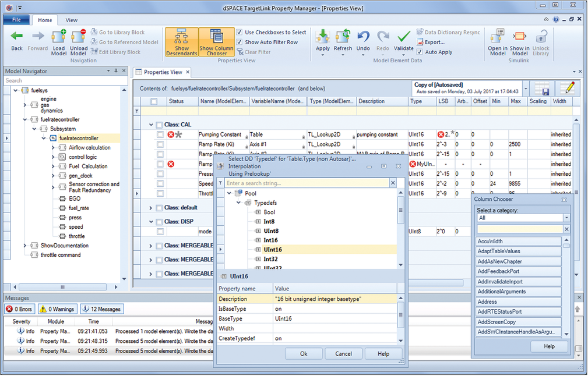Click the AddFeedbackPort column button
The height and width of the screenshot is (376, 588).
click(x=519, y=271)
